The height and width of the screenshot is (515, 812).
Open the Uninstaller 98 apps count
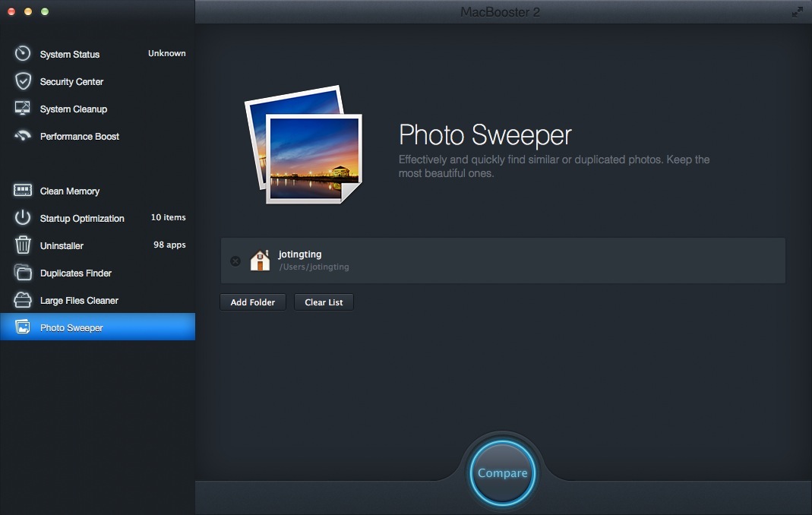(169, 245)
